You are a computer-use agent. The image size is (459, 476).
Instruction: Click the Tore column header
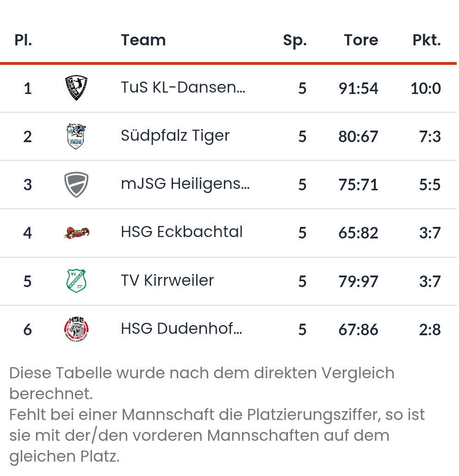point(361,40)
